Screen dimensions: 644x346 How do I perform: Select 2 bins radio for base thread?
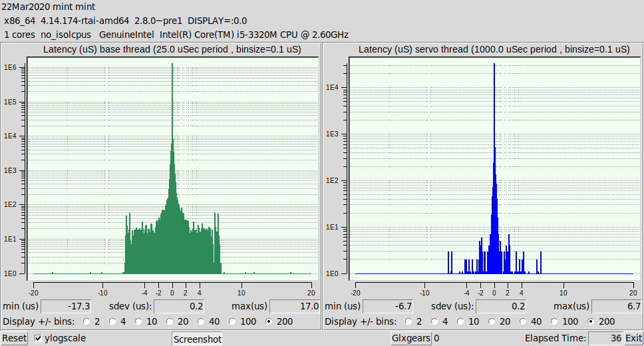pos(86,321)
